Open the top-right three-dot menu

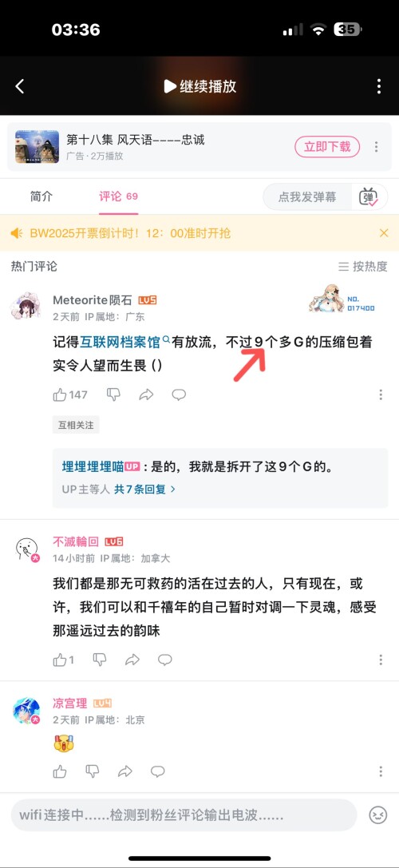pyautogui.click(x=379, y=86)
